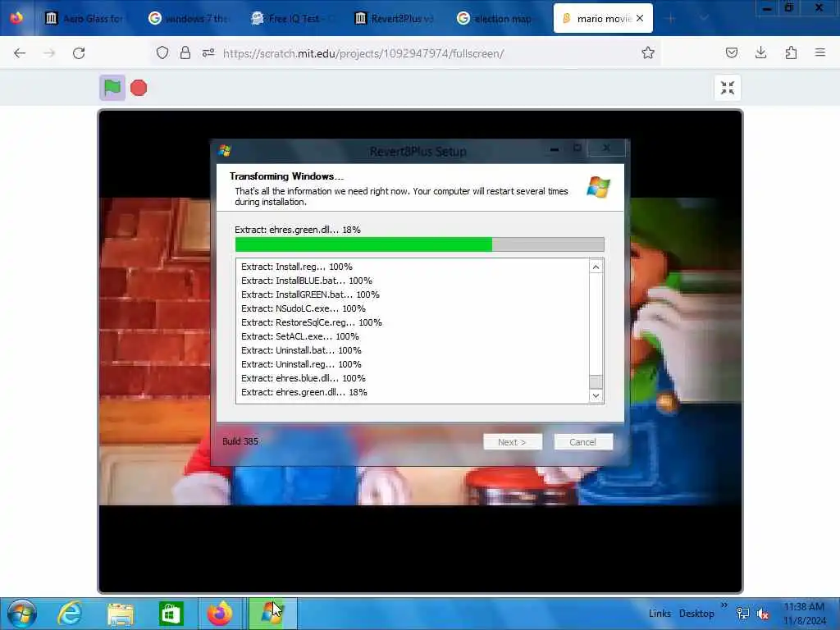
Task: Switch to election map tab
Action: [x=495, y=19]
